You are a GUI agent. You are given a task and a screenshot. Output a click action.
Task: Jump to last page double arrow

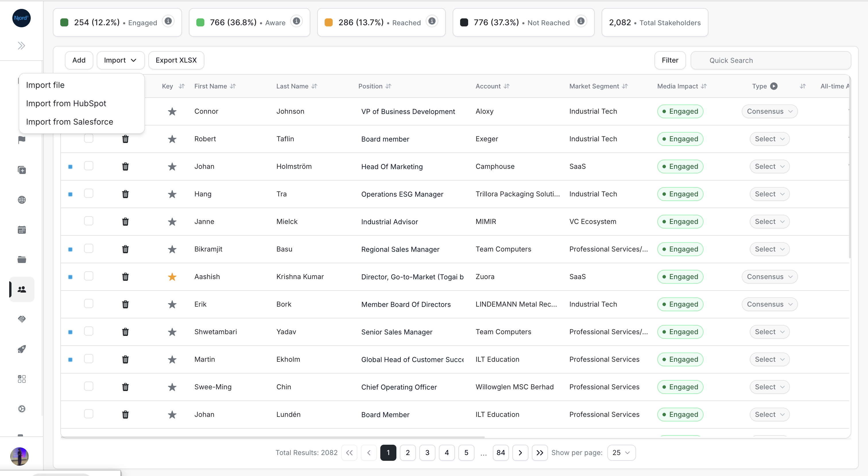[x=540, y=453]
